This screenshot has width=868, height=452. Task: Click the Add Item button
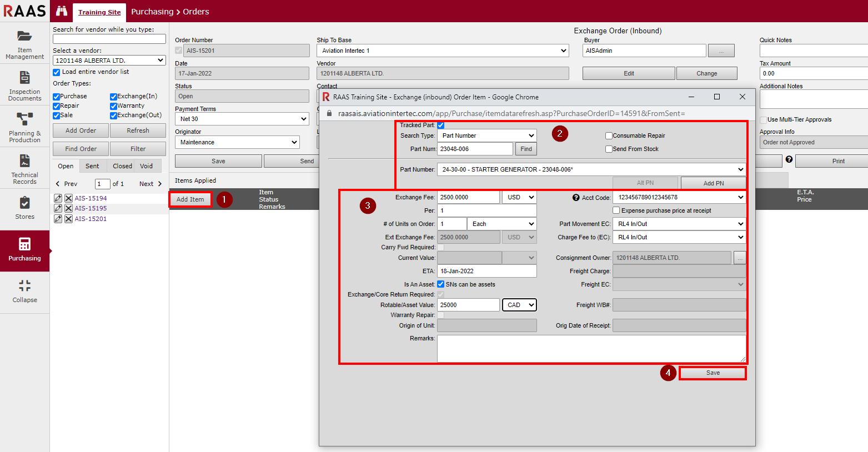coord(190,199)
